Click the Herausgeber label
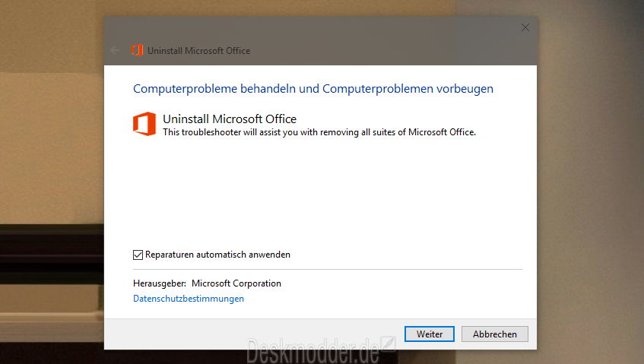This screenshot has height=364, width=644. [160, 283]
